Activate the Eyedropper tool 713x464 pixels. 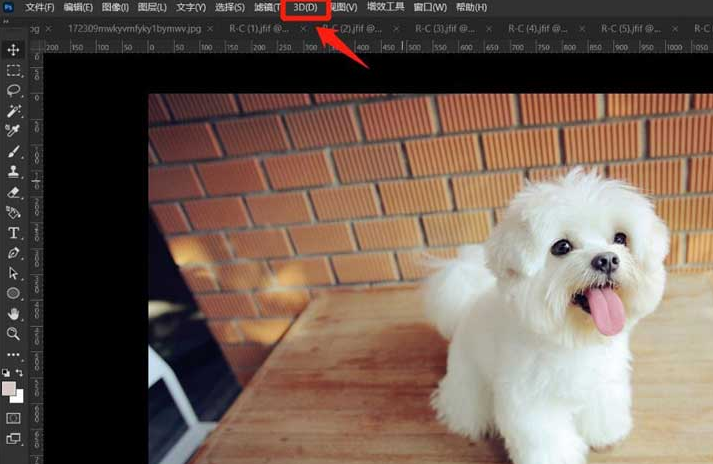click(14, 131)
